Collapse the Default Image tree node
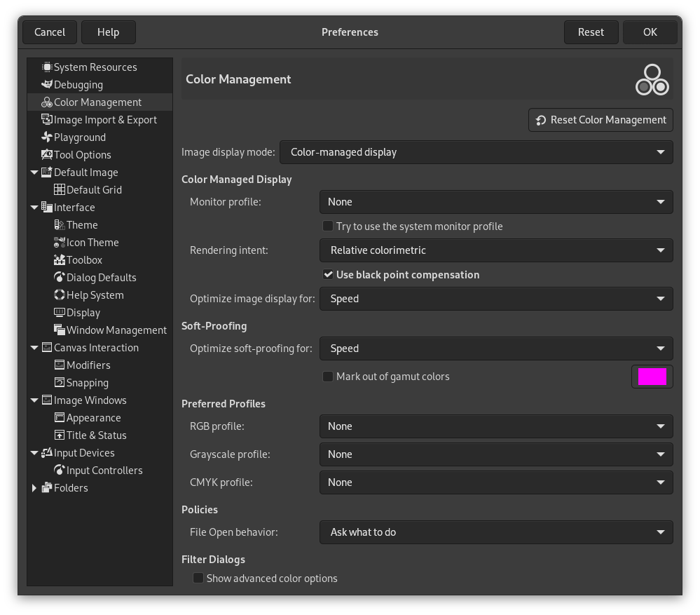The image size is (700, 615). [x=34, y=173]
